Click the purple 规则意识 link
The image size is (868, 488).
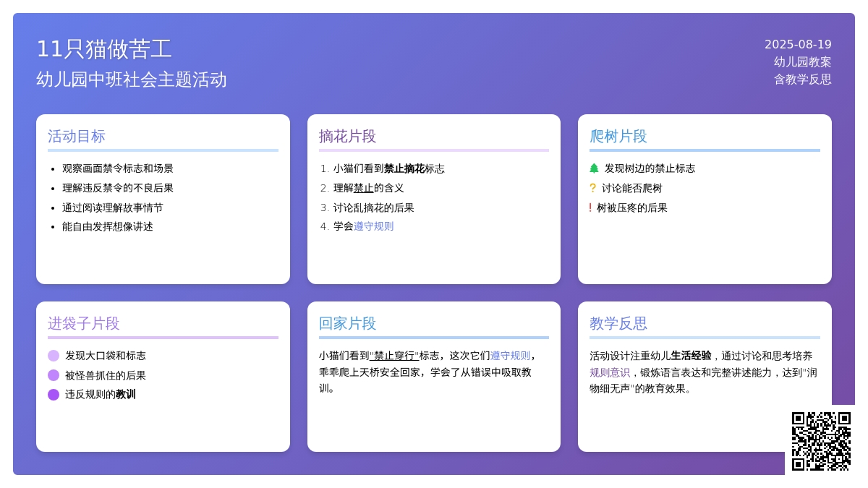click(x=610, y=372)
